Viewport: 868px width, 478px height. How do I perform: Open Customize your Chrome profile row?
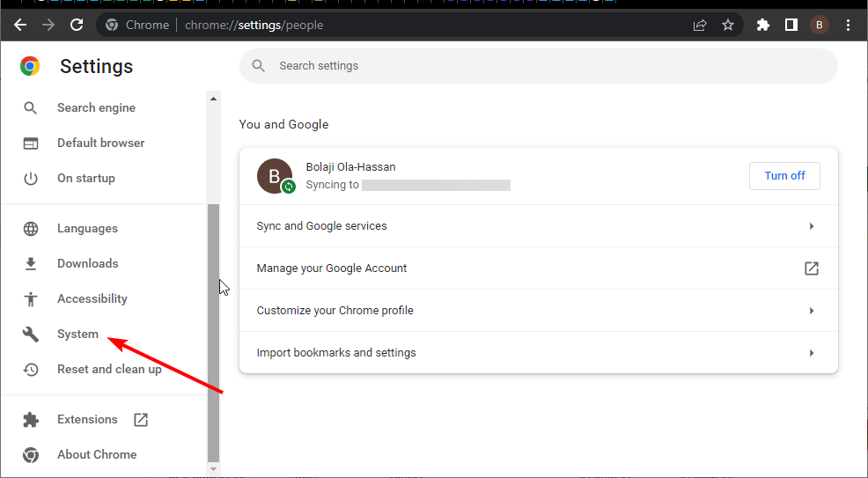point(539,311)
